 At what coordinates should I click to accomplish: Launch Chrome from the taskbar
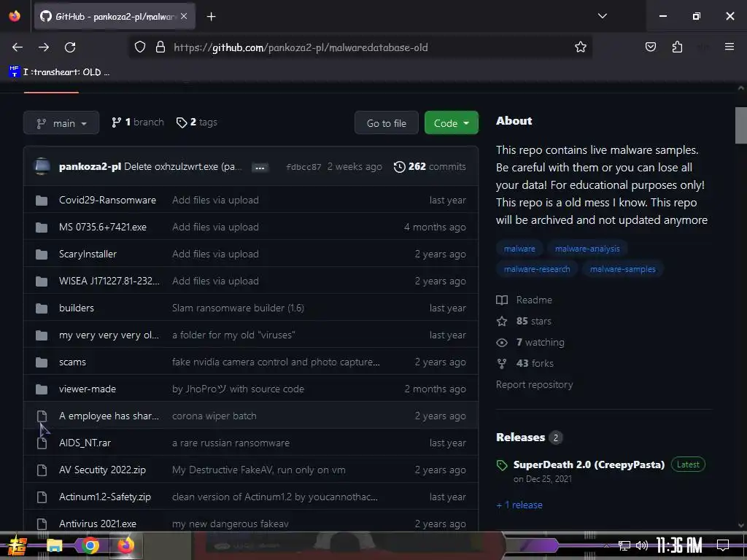pos(90,545)
